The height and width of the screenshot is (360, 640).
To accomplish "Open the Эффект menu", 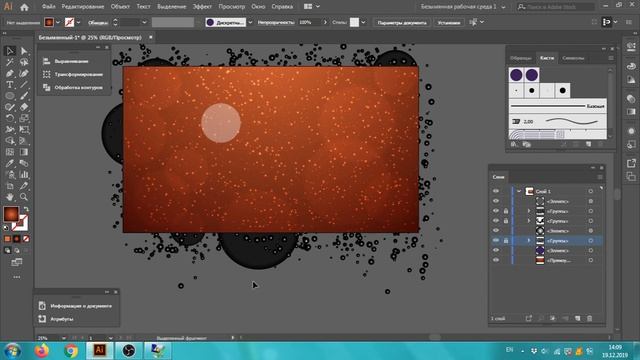I will pos(202,7).
